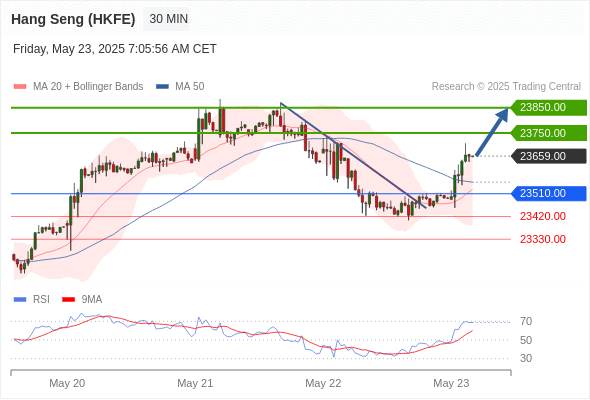Viewport: 590px width, 400px height.
Task: Click the 23850.00 green resistance label
Action: coord(548,108)
